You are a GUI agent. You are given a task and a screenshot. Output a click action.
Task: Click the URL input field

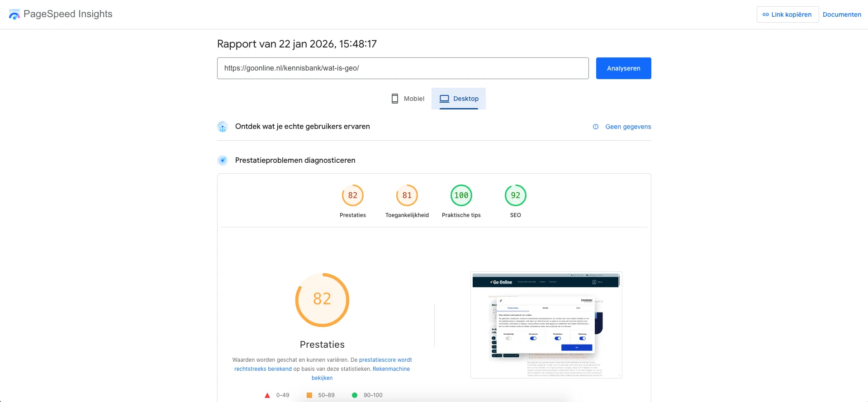403,68
